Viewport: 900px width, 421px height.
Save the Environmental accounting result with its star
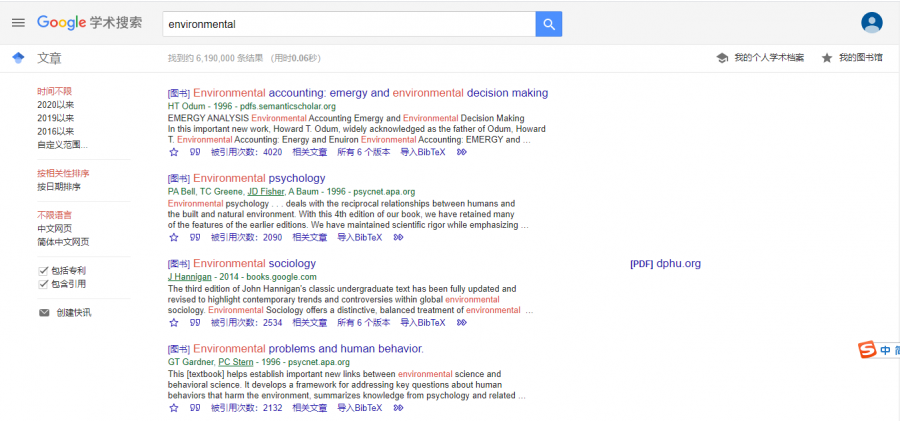(x=173, y=153)
